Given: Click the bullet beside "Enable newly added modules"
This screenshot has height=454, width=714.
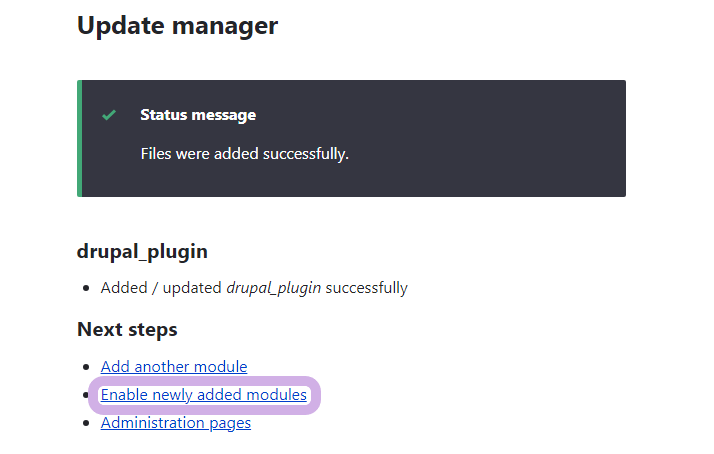Looking at the screenshot, I should (x=86, y=396).
